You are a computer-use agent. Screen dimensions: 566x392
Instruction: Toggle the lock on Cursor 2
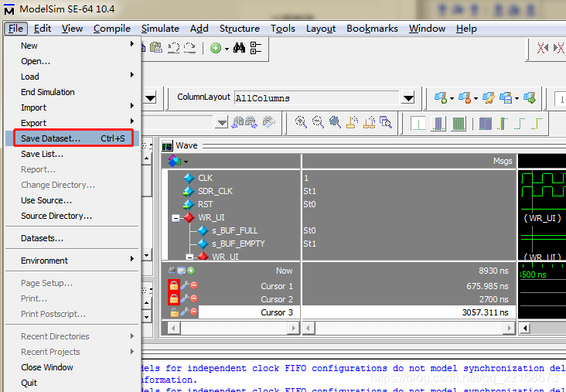[174, 299]
